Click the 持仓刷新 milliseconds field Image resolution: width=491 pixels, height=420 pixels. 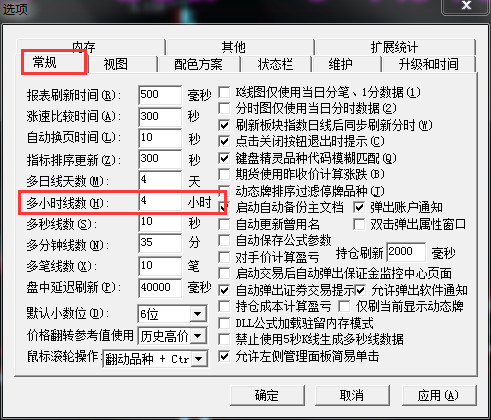point(406,252)
